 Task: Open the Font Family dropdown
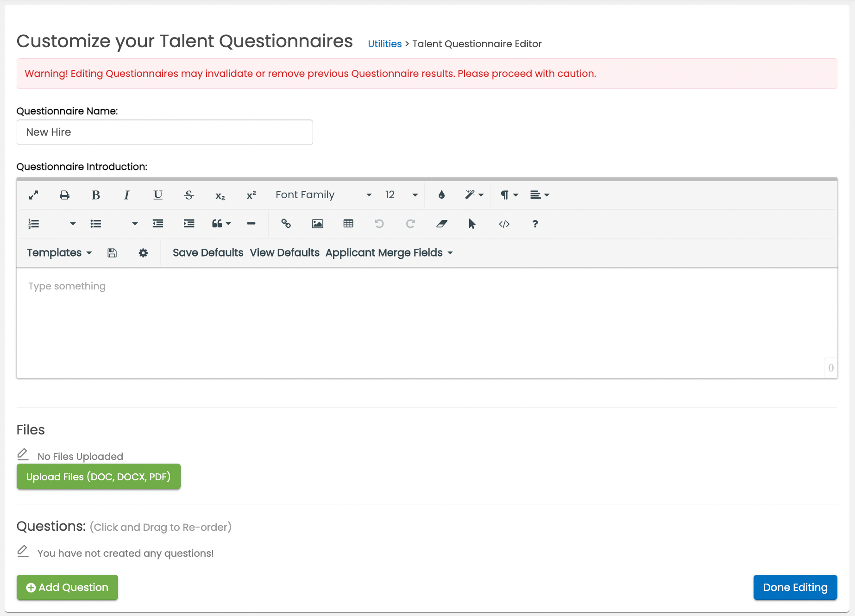[323, 195]
